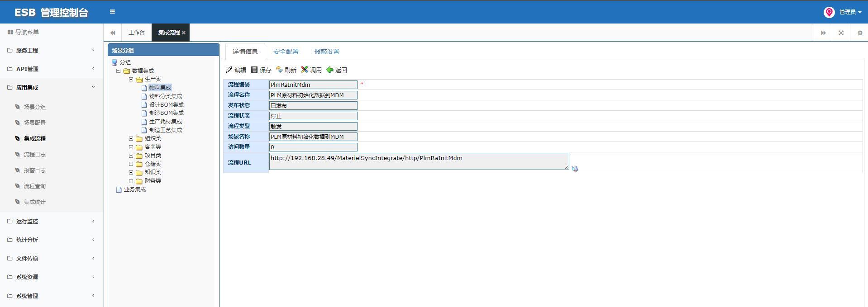The width and height of the screenshot is (868, 307).
Task: Expand the 财务类 folder
Action: (x=131, y=181)
